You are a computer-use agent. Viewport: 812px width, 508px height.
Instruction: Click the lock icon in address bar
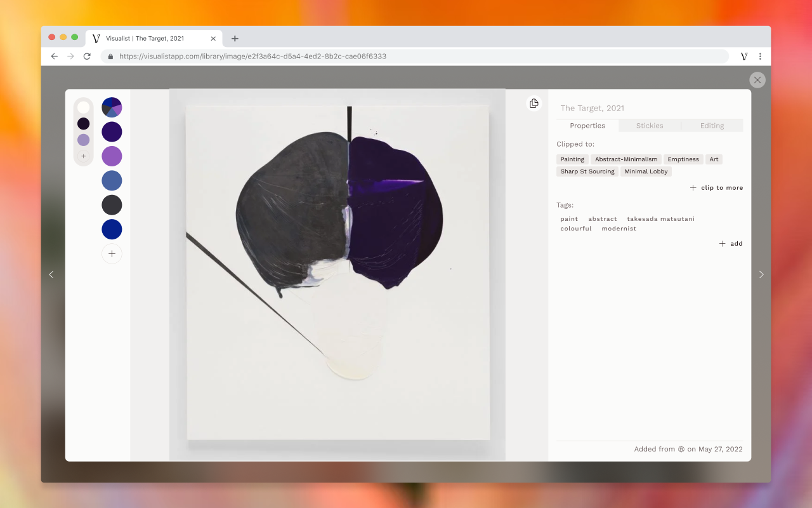[x=110, y=57]
